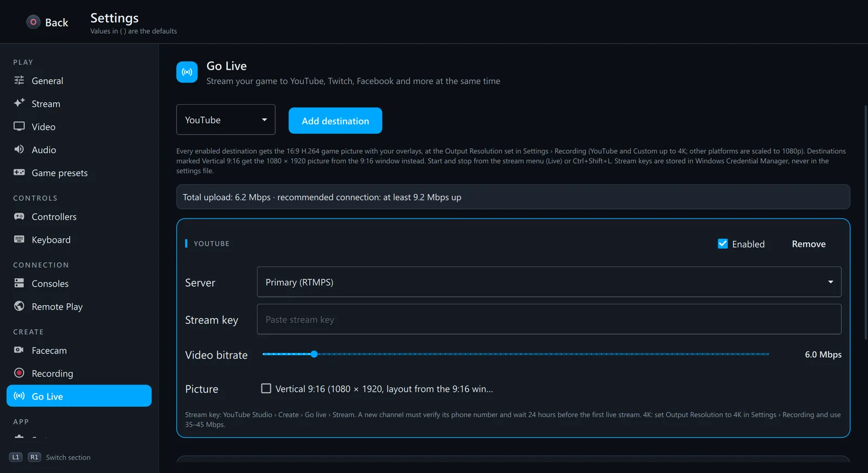Select the Facecam section label
The image size is (868, 473).
49,350
